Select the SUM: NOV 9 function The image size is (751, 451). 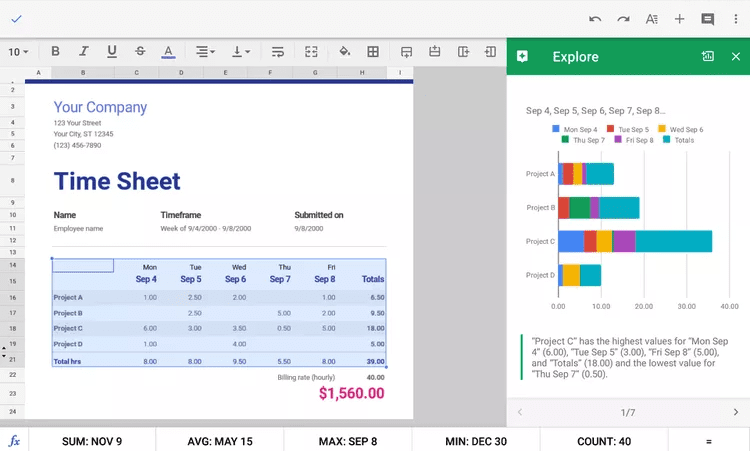pyautogui.click(x=92, y=441)
